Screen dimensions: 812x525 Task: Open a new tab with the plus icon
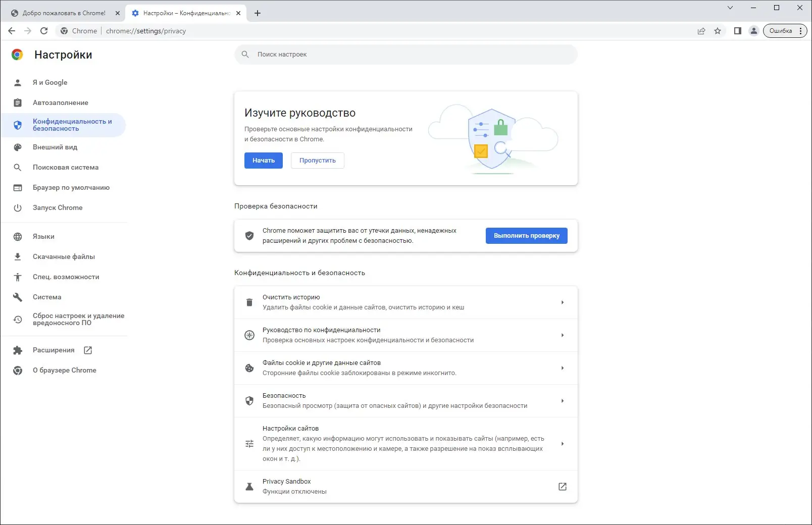pos(258,13)
